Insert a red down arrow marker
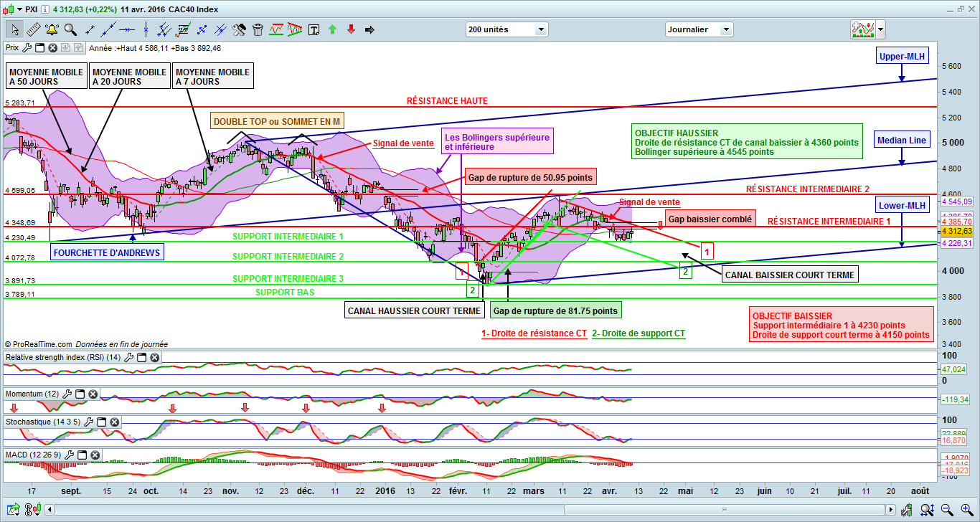The image size is (980, 522). coord(352,29)
